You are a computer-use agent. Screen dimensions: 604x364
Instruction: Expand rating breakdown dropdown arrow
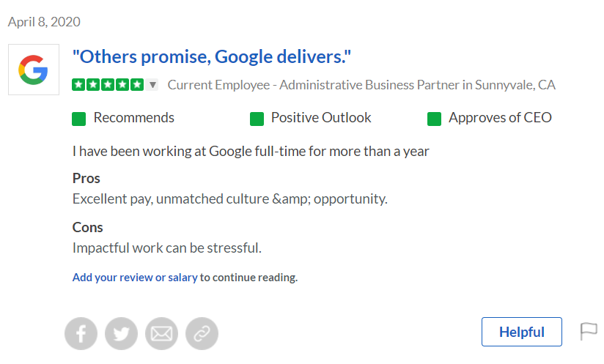(152, 85)
